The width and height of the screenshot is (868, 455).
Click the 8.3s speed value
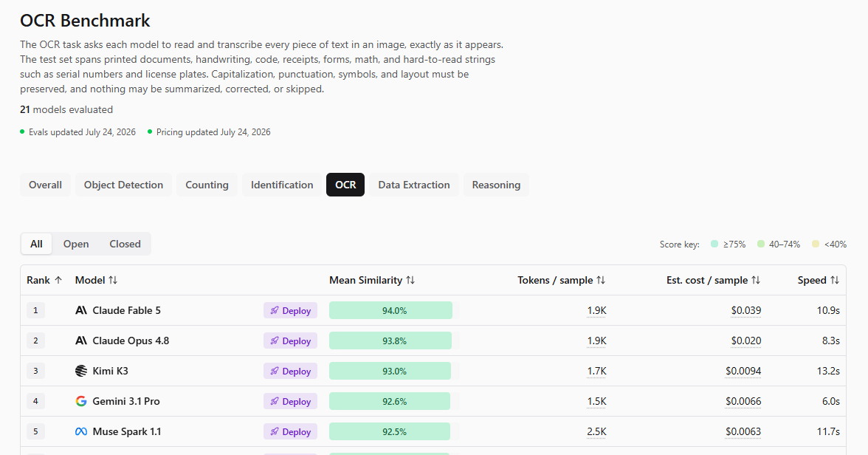point(831,341)
